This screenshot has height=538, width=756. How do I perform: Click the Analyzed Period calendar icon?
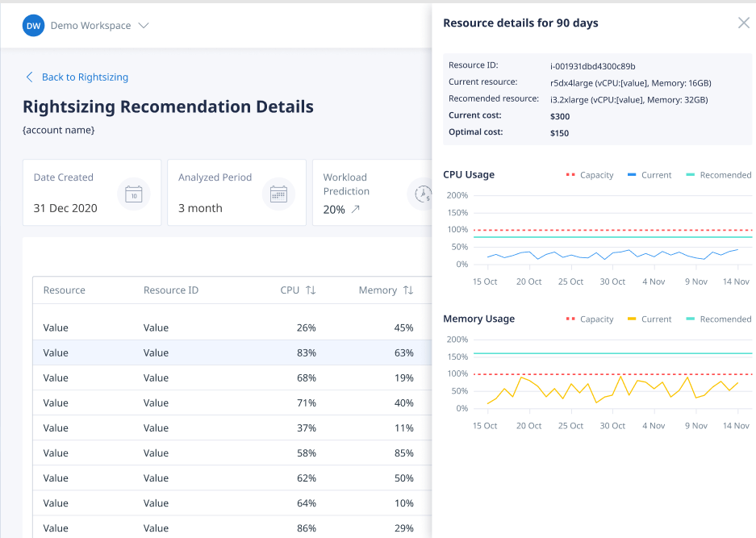(x=278, y=194)
